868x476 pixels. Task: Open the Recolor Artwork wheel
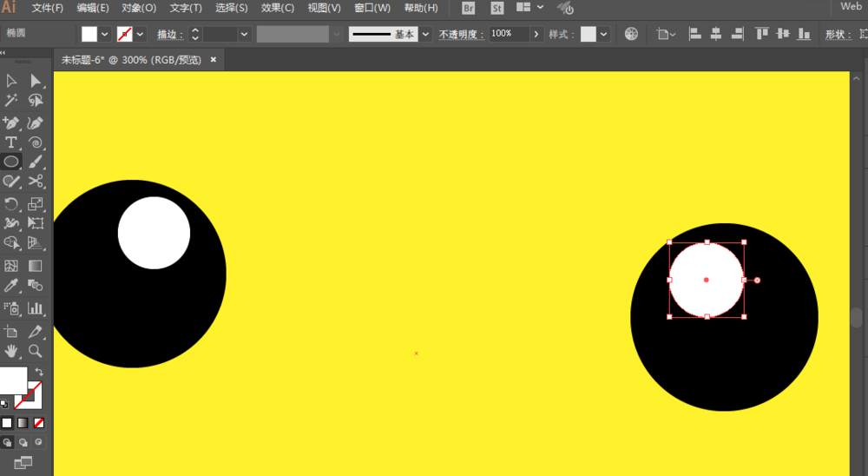pyautogui.click(x=631, y=34)
